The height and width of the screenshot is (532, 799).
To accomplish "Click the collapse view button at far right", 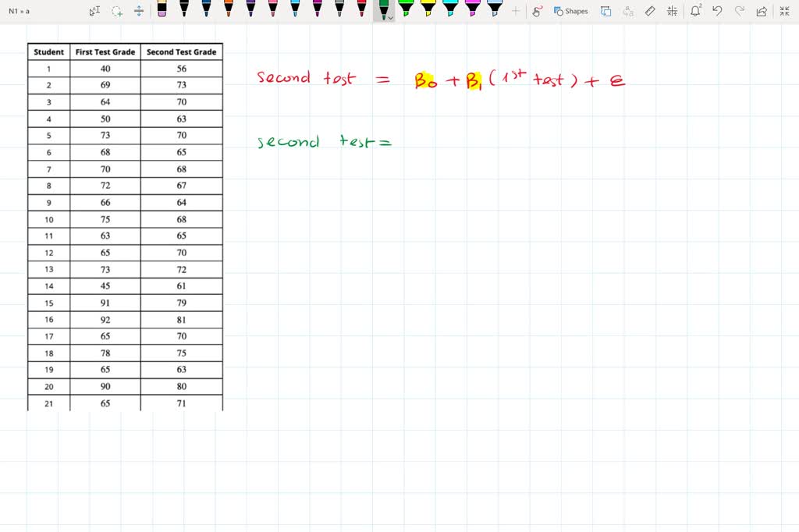I will (x=786, y=12).
